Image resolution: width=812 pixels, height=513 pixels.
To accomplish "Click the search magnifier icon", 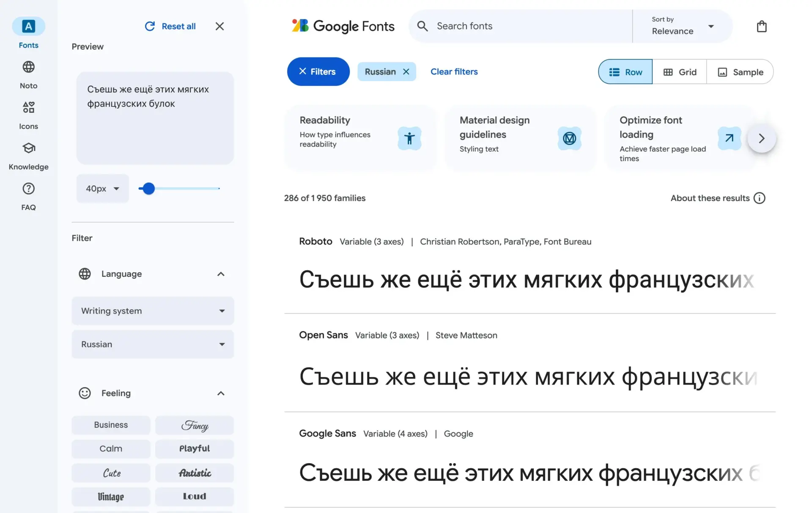I will 422,26.
